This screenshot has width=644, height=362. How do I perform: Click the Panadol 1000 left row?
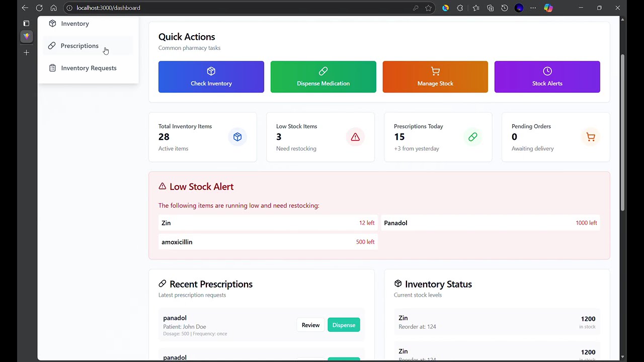491,223
